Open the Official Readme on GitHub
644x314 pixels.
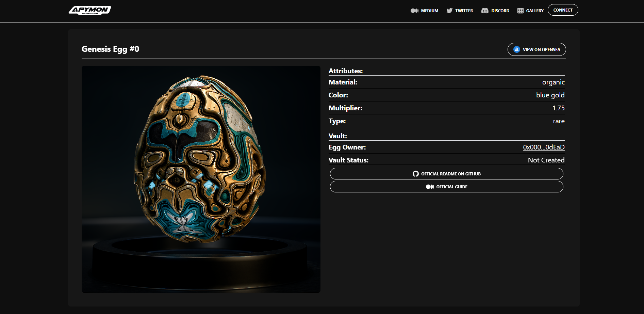tap(446, 174)
